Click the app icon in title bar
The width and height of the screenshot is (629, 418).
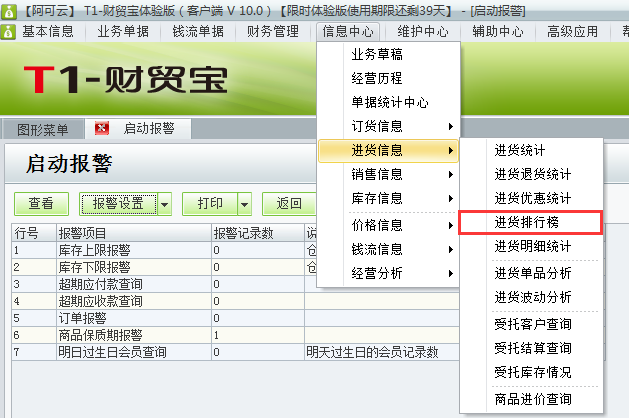(x=8, y=11)
